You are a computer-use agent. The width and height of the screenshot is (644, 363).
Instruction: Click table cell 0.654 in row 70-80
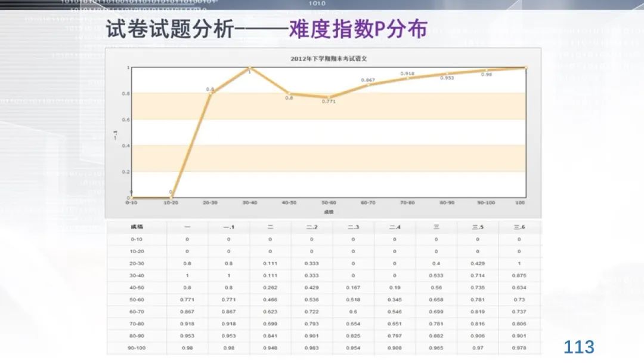point(353,324)
